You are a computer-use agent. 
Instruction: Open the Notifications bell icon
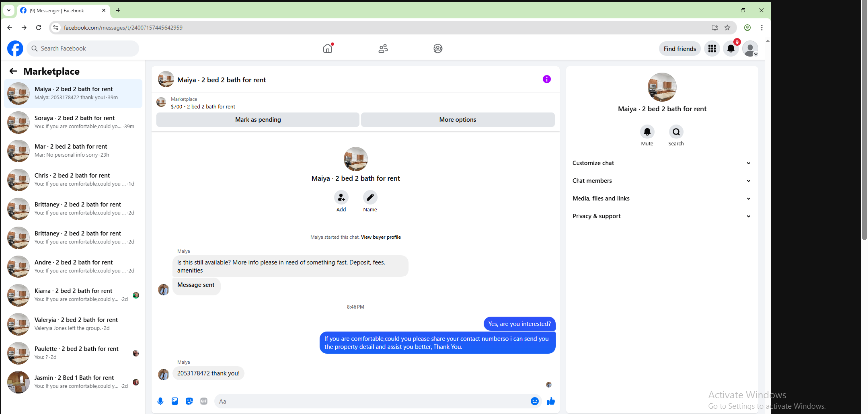(x=731, y=48)
